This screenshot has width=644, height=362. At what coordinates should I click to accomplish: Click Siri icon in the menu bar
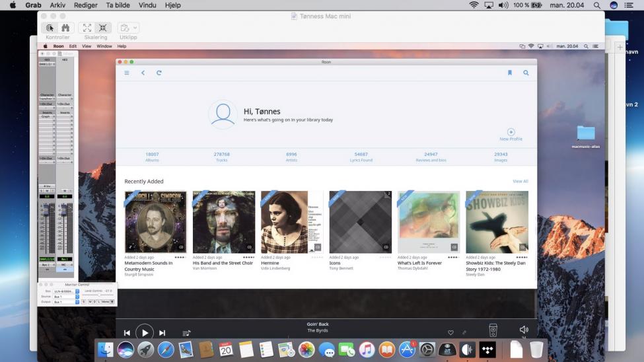614,5
